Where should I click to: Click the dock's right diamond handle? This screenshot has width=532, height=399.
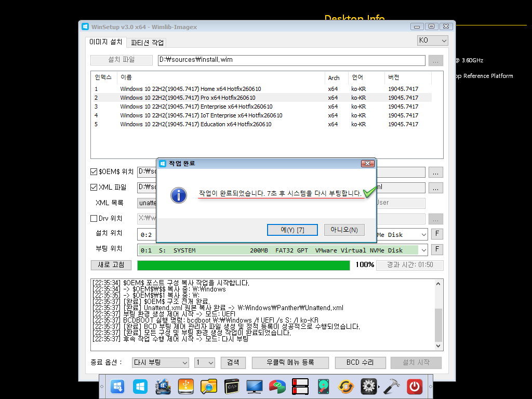pos(431,387)
